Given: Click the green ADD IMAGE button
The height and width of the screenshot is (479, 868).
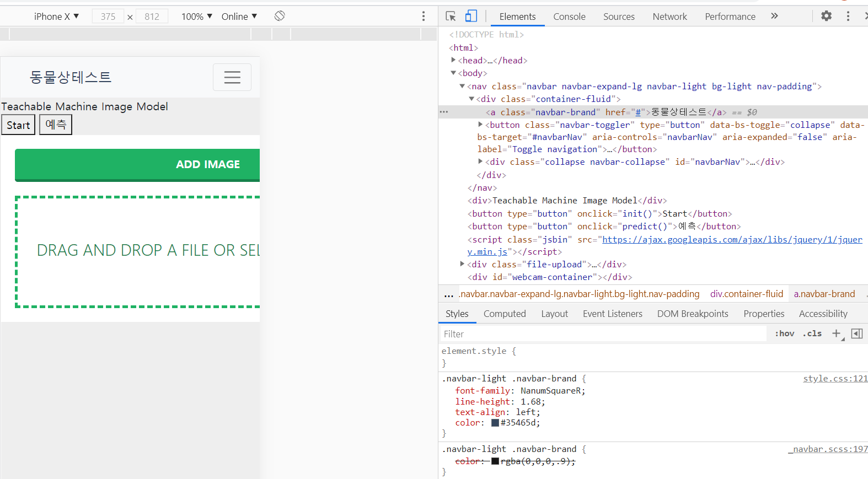Looking at the screenshot, I should [x=137, y=165].
